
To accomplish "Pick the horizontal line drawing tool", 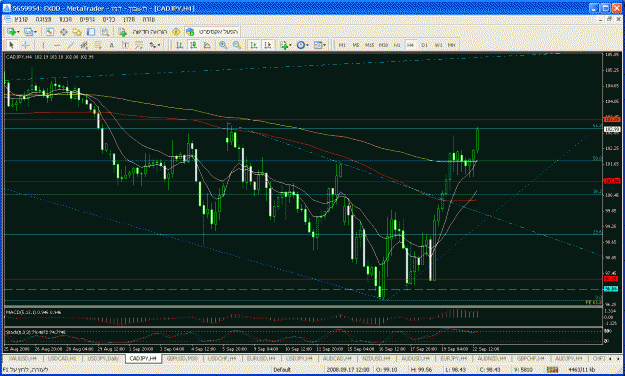I will (57, 45).
